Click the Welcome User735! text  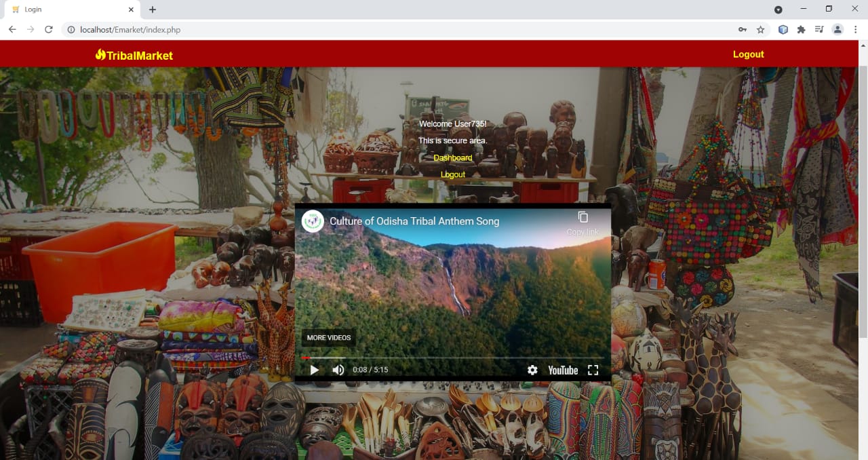point(452,123)
